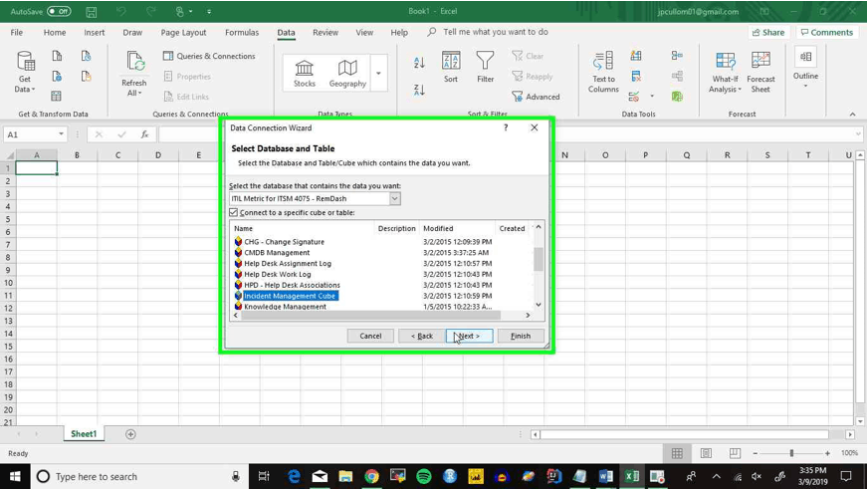Click the insert function fx button
868x489 pixels.
[144, 134]
